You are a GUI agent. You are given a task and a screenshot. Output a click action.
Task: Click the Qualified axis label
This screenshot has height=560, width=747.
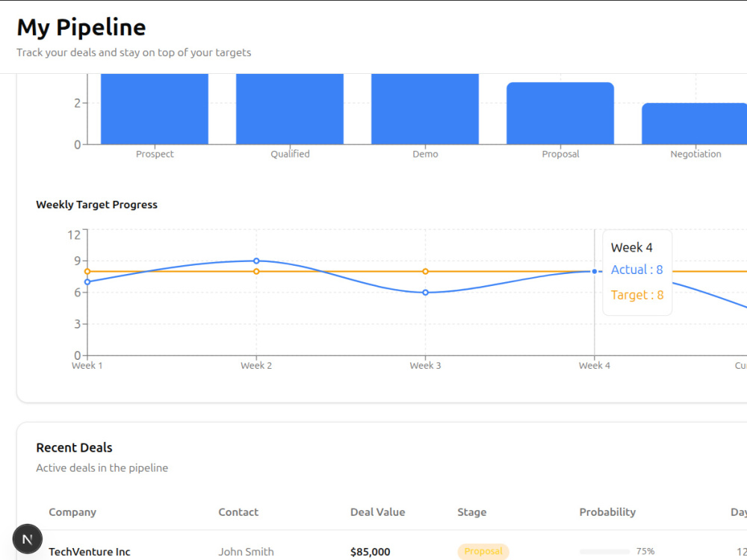click(290, 155)
